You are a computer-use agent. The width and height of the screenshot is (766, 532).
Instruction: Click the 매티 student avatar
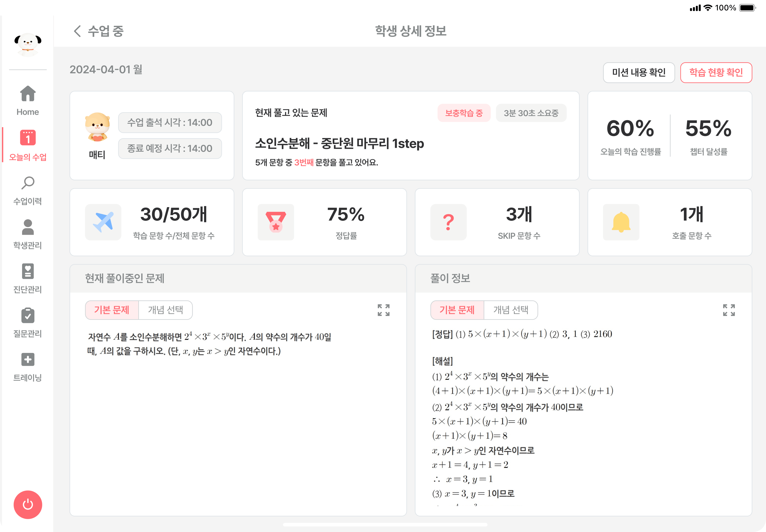pos(97,127)
